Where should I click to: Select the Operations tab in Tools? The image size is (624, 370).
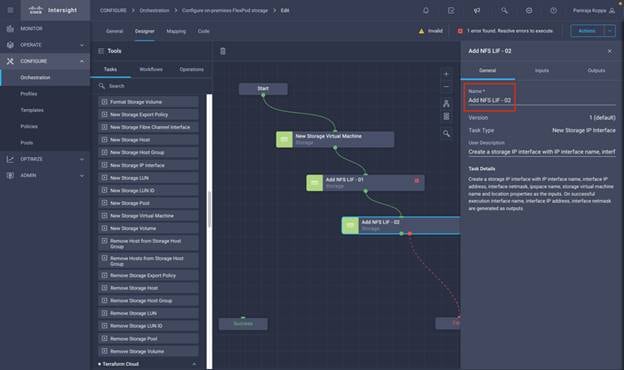191,69
